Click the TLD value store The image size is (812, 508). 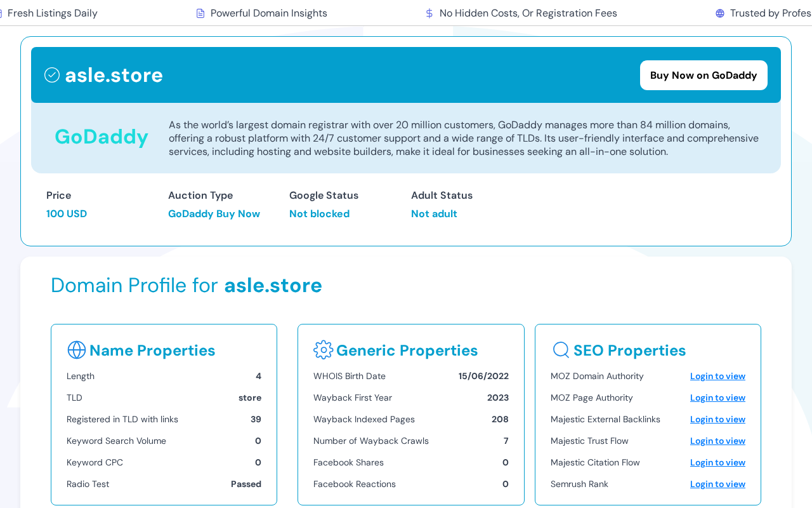click(250, 398)
